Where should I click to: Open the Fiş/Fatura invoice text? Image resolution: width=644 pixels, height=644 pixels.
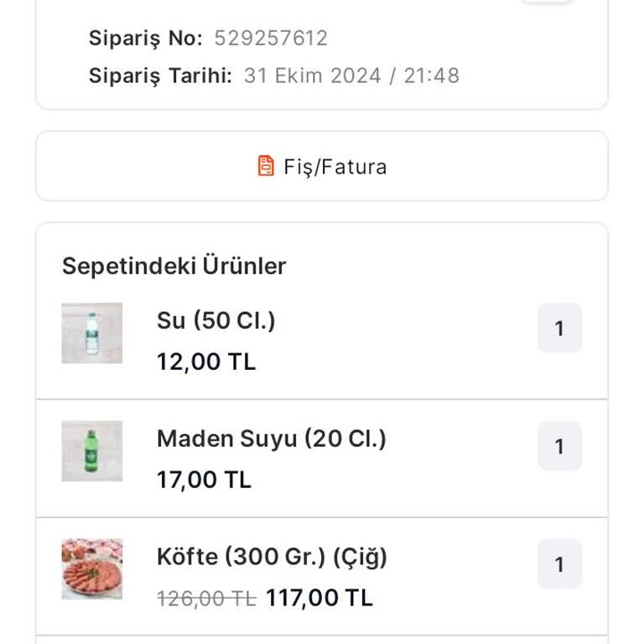335,167
